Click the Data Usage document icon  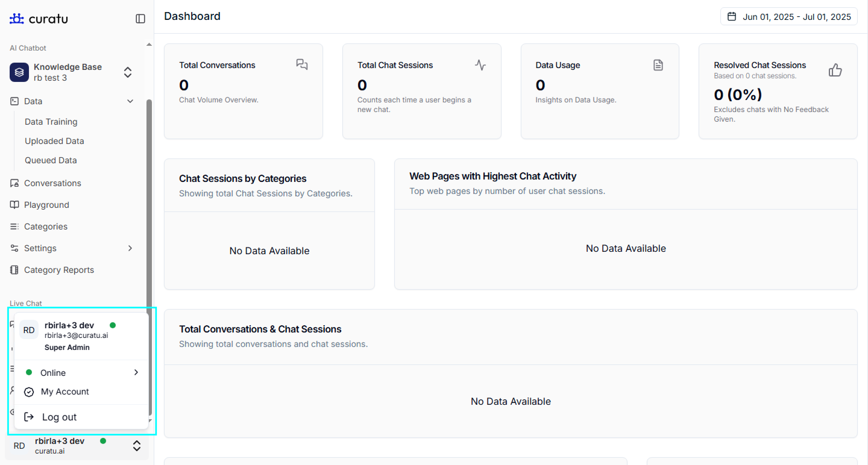[x=658, y=65]
